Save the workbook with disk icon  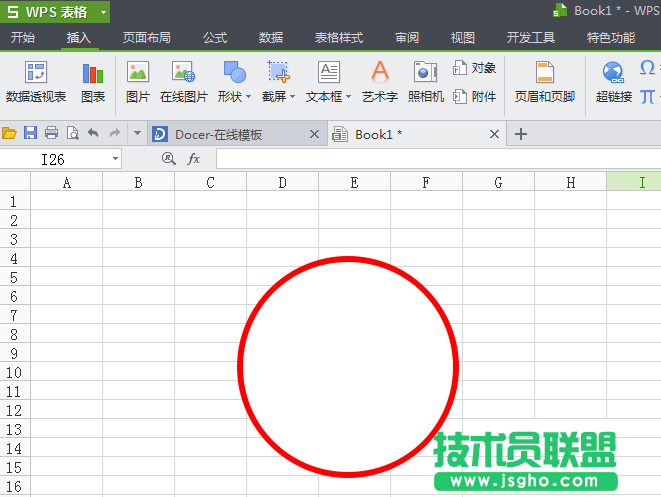pyautogui.click(x=30, y=133)
